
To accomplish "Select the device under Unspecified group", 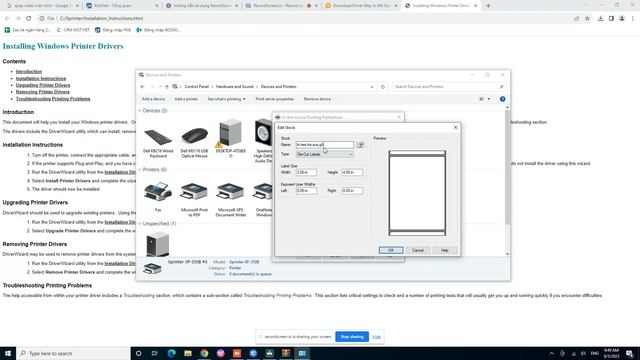I will pyautogui.click(x=158, y=244).
